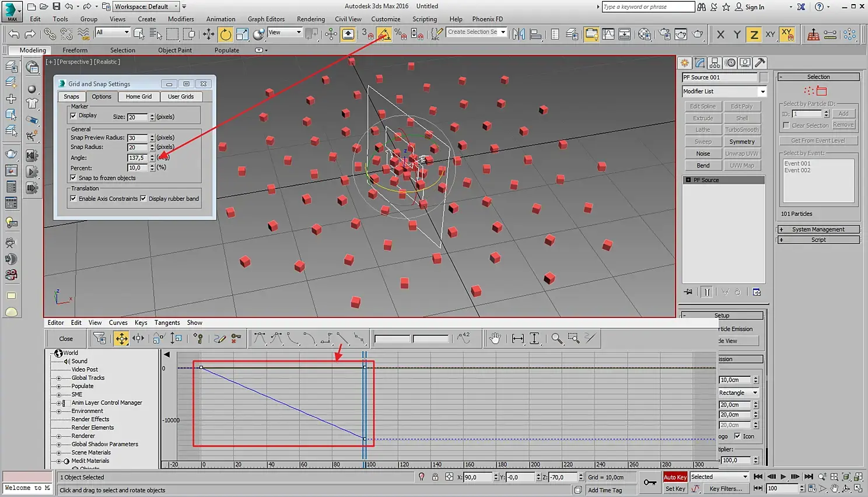Toggle the Angle Snap icon in toolbar
This screenshot has width=868, height=497.
pos(384,34)
